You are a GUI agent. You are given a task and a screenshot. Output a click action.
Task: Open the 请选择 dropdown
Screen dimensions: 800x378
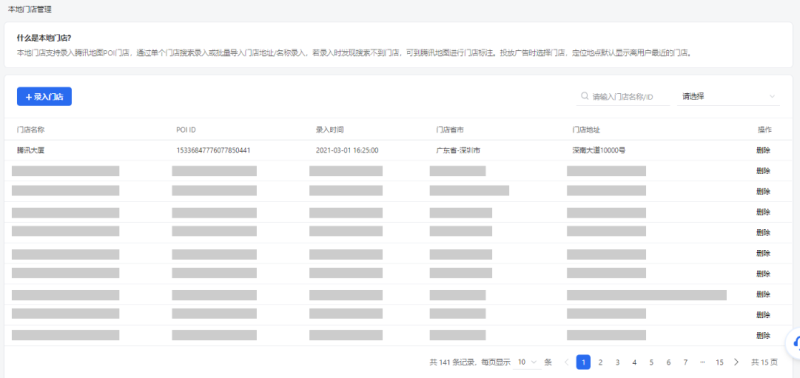coord(728,96)
